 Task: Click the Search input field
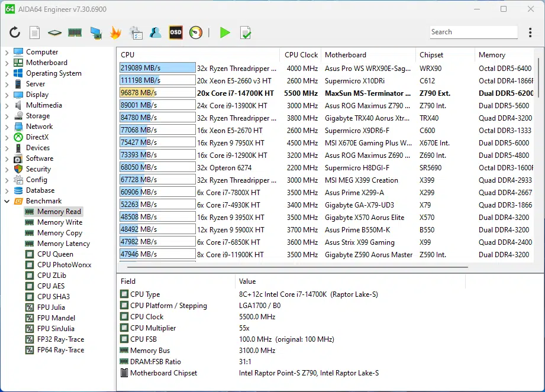(473, 32)
